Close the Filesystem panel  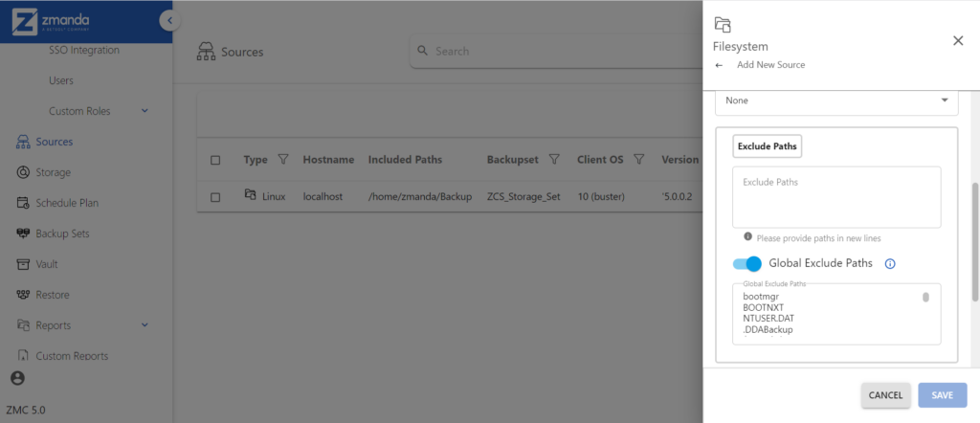pos(957,40)
